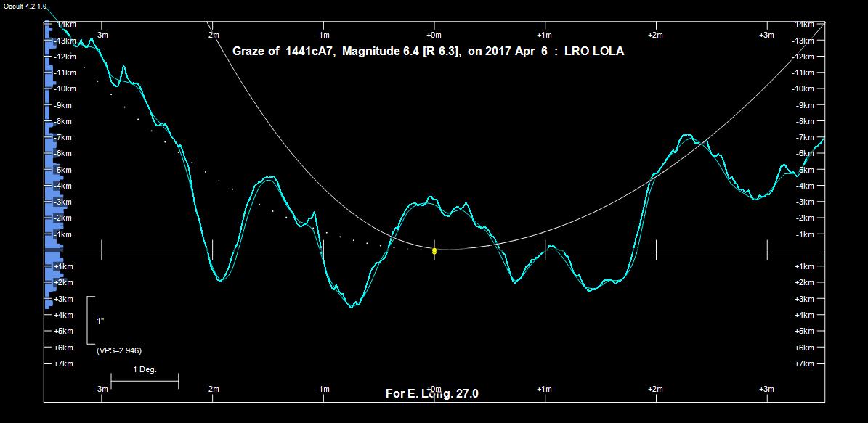Click the right axis '-1km' label
Viewport: 868px width, 423px height.
point(803,234)
